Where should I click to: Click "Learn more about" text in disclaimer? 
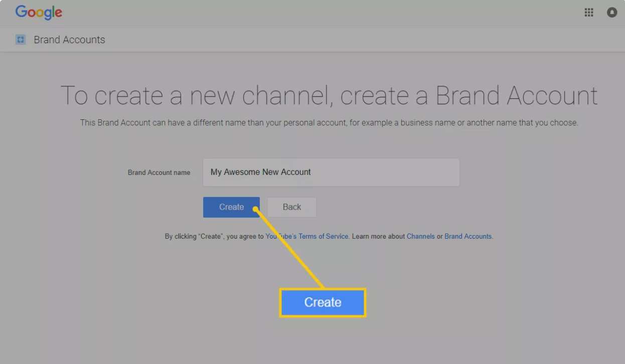tap(378, 236)
